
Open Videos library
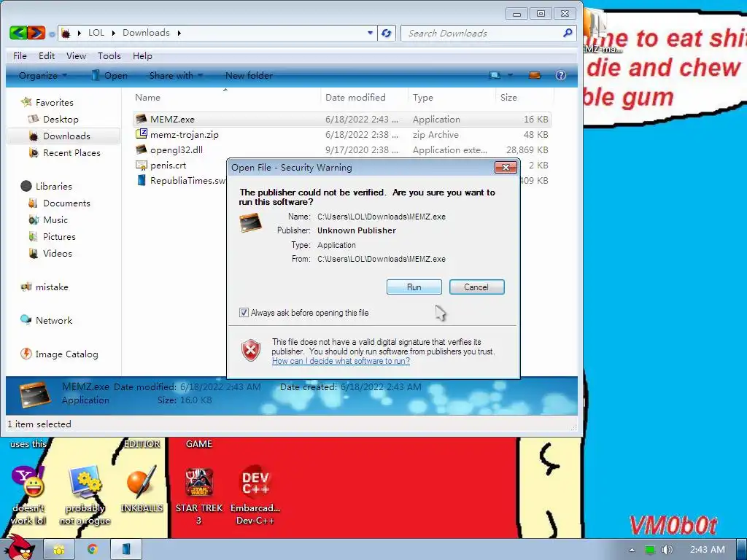[x=57, y=253]
